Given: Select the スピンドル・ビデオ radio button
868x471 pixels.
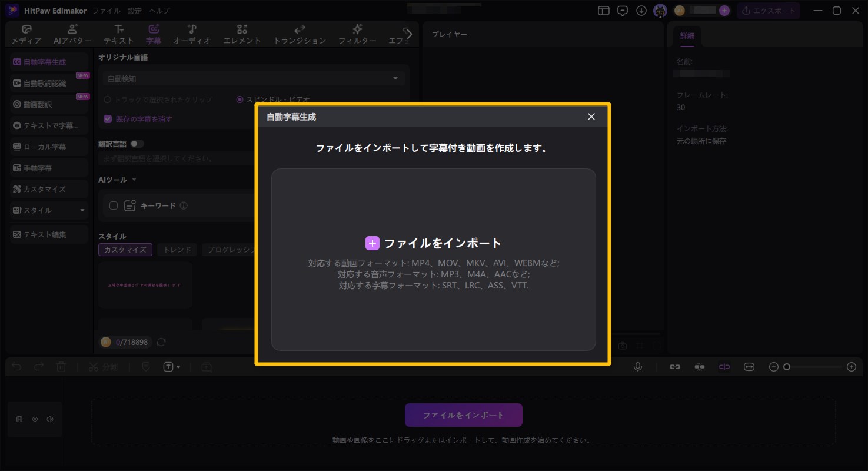Looking at the screenshot, I should [x=240, y=99].
